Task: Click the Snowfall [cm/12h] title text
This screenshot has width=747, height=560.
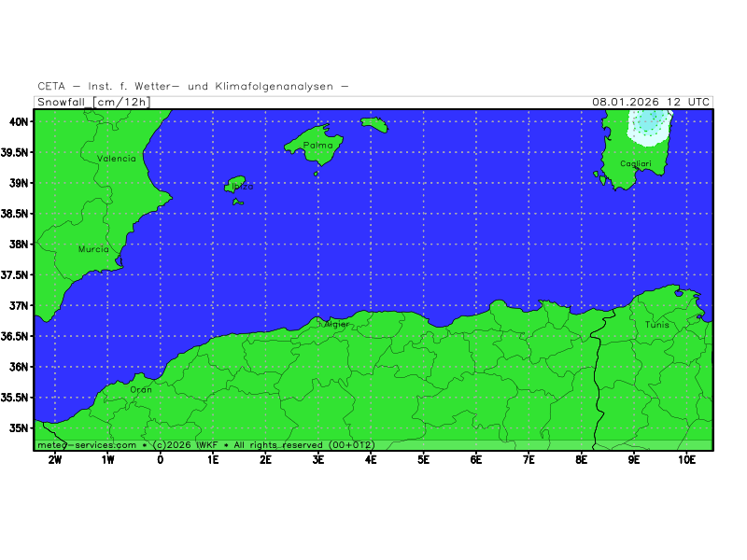Action: coord(93,102)
